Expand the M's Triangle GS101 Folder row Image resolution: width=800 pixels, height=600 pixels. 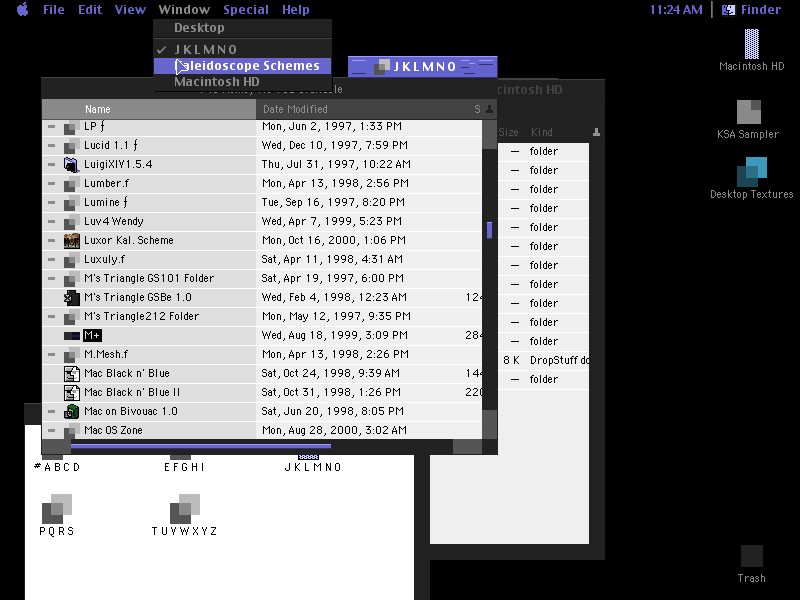tap(52, 279)
